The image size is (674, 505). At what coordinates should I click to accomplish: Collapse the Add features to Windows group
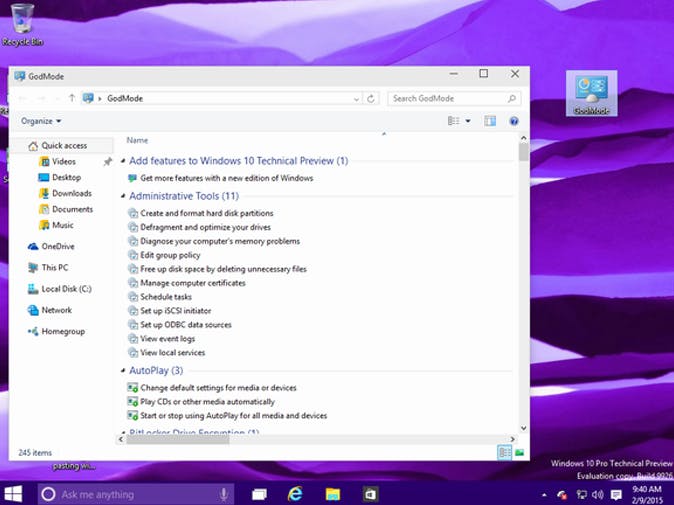coord(123,161)
